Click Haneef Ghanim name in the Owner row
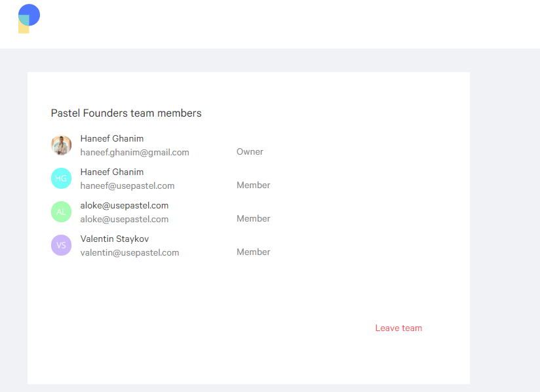540x392 pixels. (112, 138)
